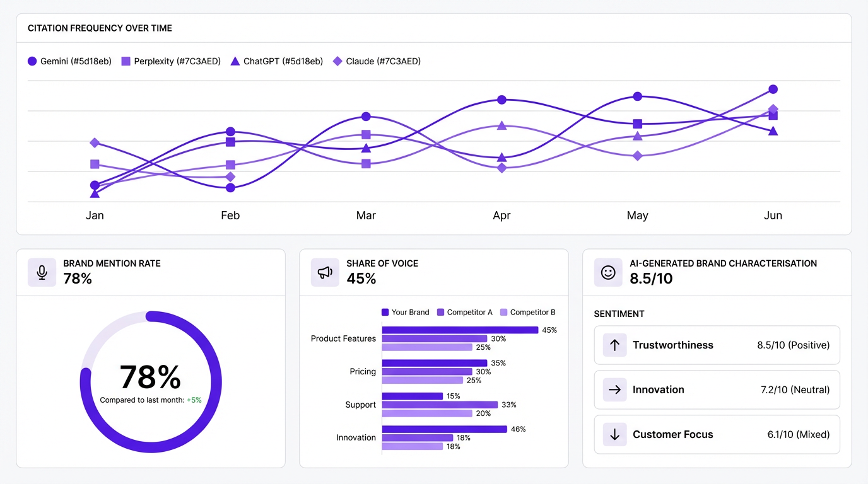
Task: Select the smiley icon on Brand Characterisation card
Action: [x=608, y=272]
